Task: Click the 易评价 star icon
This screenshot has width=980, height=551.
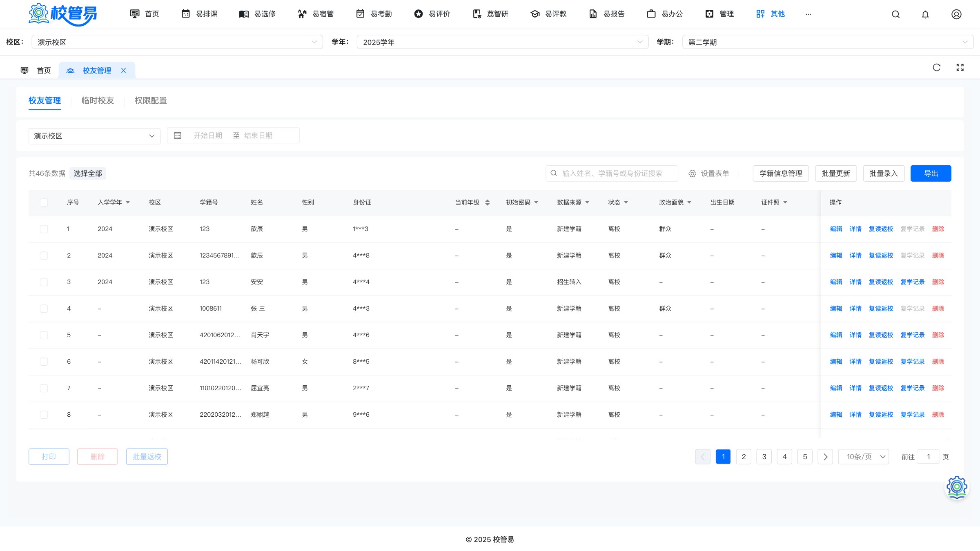Action: pos(419,14)
